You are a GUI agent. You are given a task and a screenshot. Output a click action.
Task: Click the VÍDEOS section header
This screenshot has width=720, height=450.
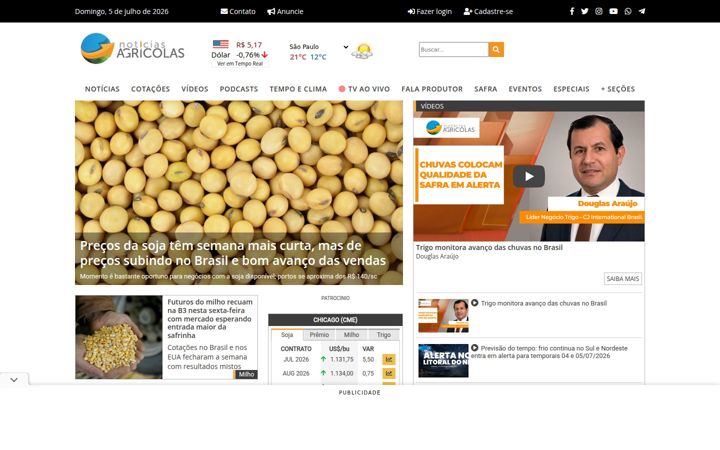pyautogui.click(x=529, y=106)
